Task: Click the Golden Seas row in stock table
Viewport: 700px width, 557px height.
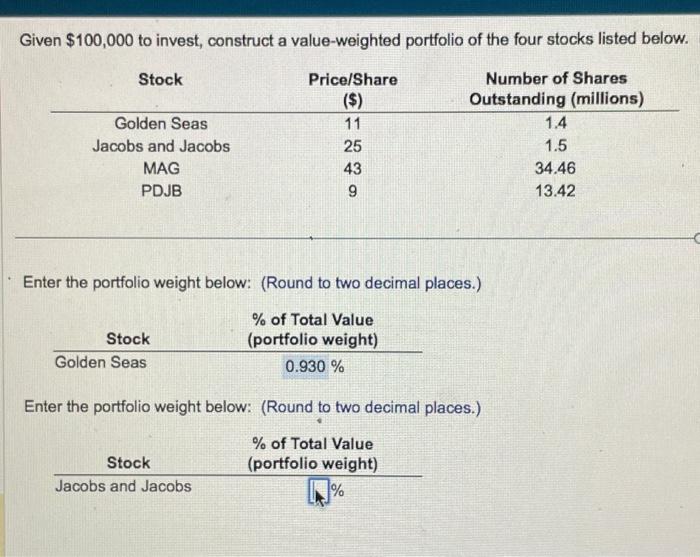Action: (365, 123)
